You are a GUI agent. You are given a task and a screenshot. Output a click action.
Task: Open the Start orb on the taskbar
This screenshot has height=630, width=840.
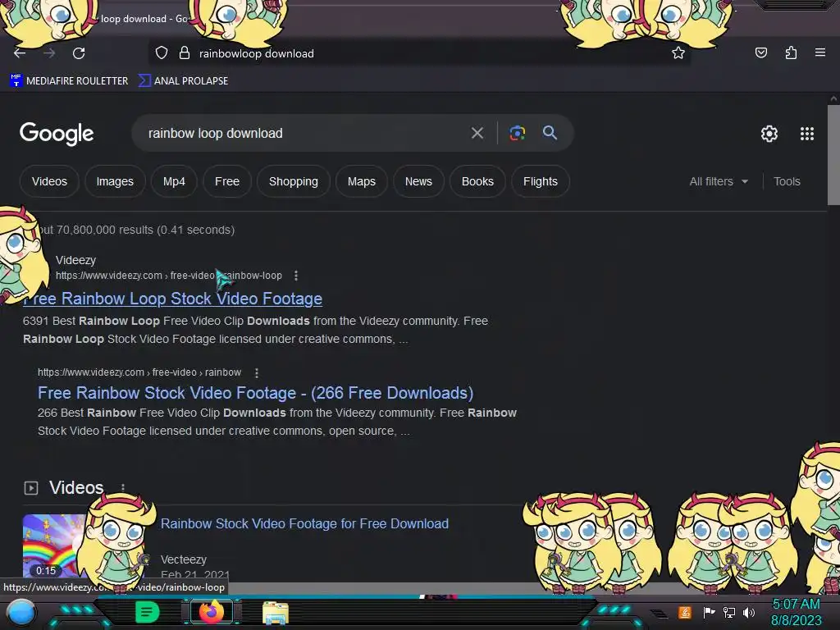coord(21,613)
